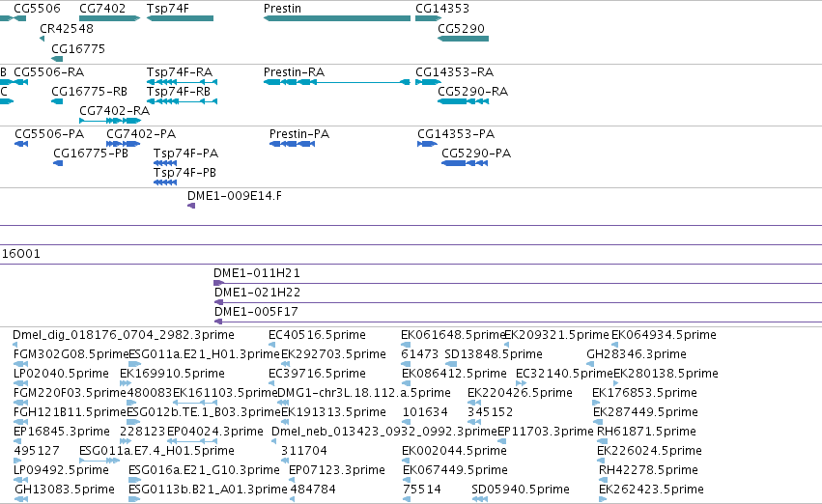Viewport: 822px width, 504px height.
Task: Click the CG7402-RA transcript glyph
Action: pyautogui.click(x=110, y=121)
